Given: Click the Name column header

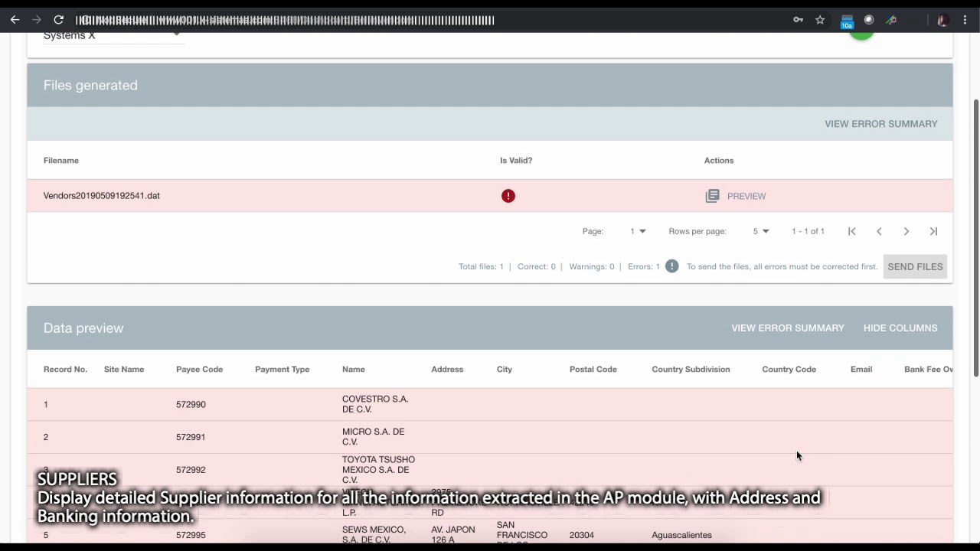Looking at the screenshot, I should 354,370.
